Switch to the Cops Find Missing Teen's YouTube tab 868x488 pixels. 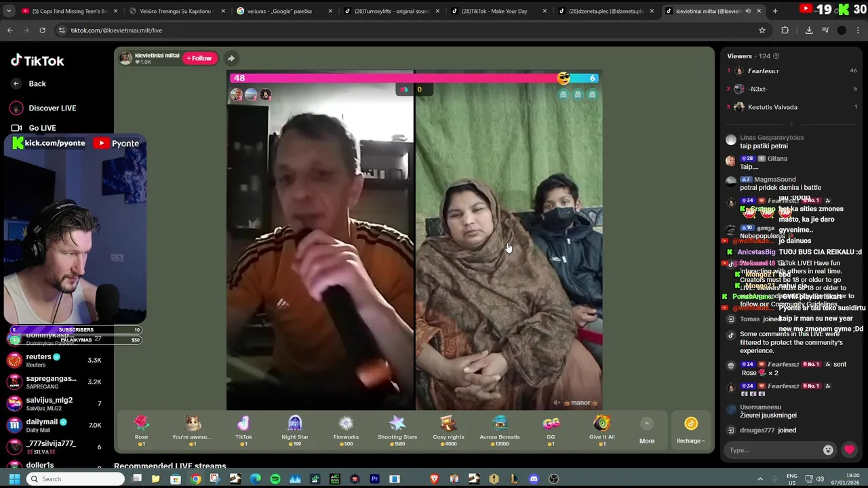click(x=69, y=11)
